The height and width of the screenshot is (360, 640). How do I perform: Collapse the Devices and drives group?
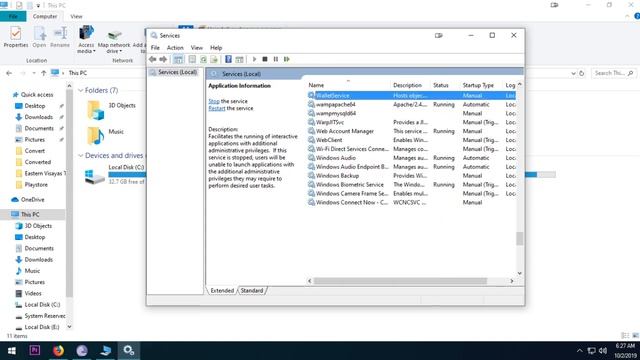81,156
